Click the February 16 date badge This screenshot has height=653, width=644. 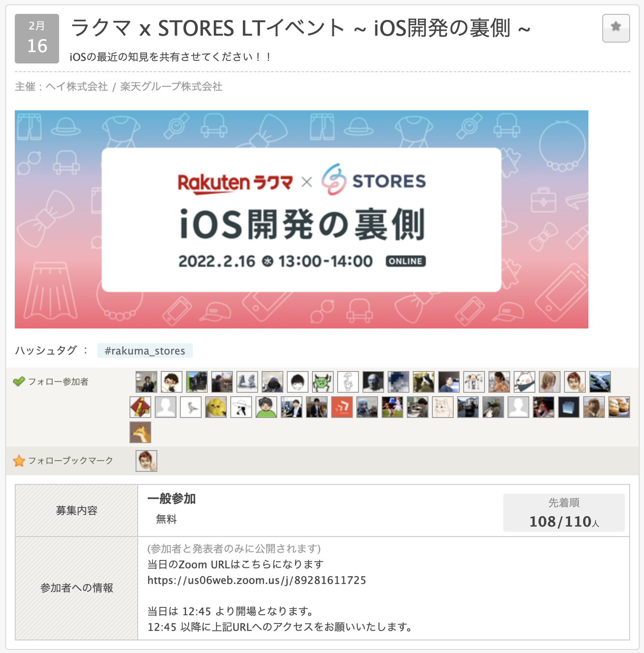37,38
